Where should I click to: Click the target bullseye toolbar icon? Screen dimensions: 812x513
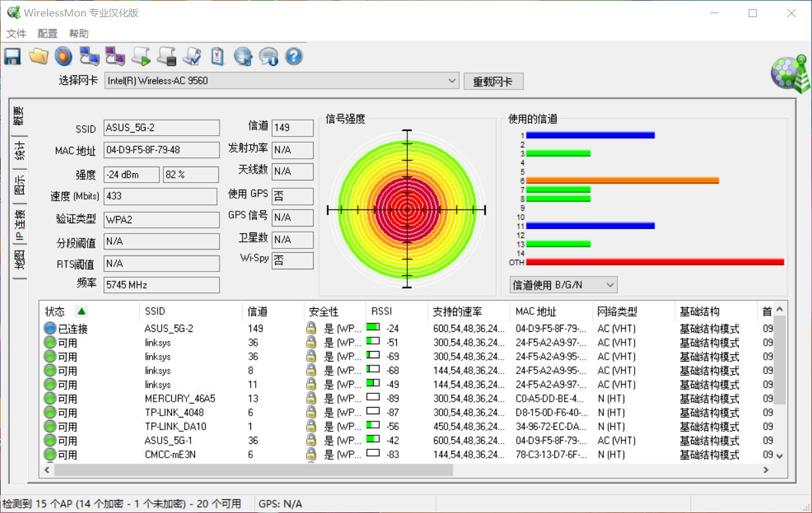(63, 57)
